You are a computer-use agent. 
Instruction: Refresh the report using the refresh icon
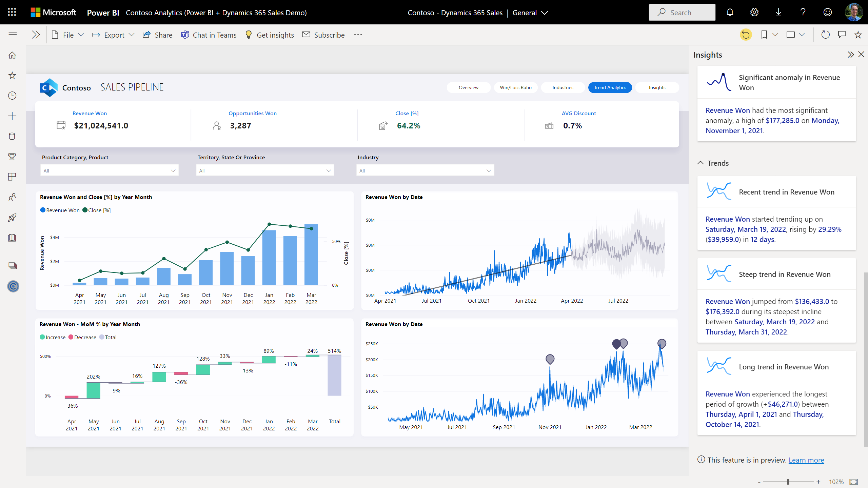coord(825,34)
